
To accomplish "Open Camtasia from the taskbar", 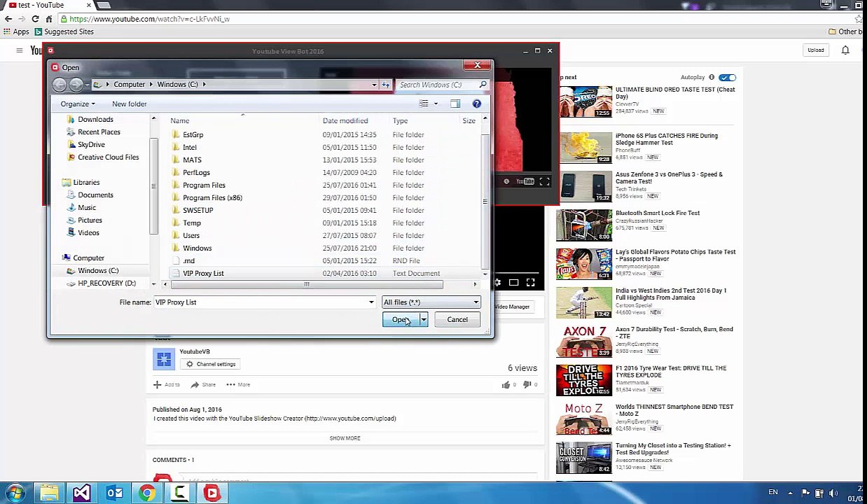I will click(x=179, y=493).
